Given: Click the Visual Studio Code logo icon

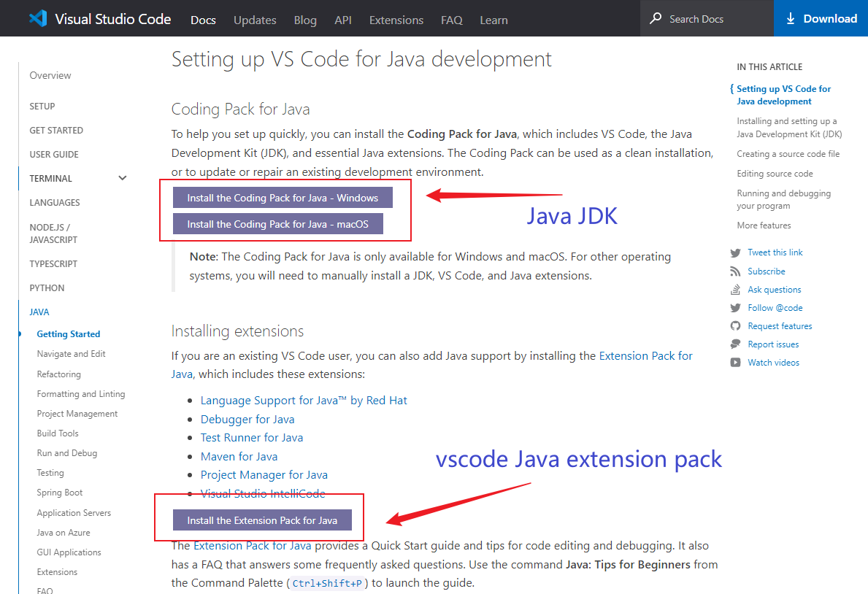Looking at the screenshot, I should [38, 18].
